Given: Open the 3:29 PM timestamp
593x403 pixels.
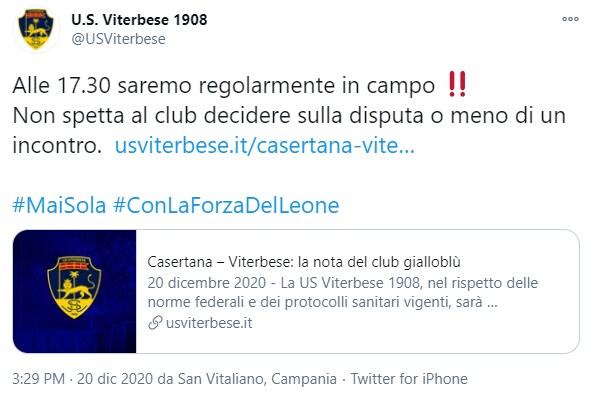Looking at the screenshot, I should pos(39,379).
